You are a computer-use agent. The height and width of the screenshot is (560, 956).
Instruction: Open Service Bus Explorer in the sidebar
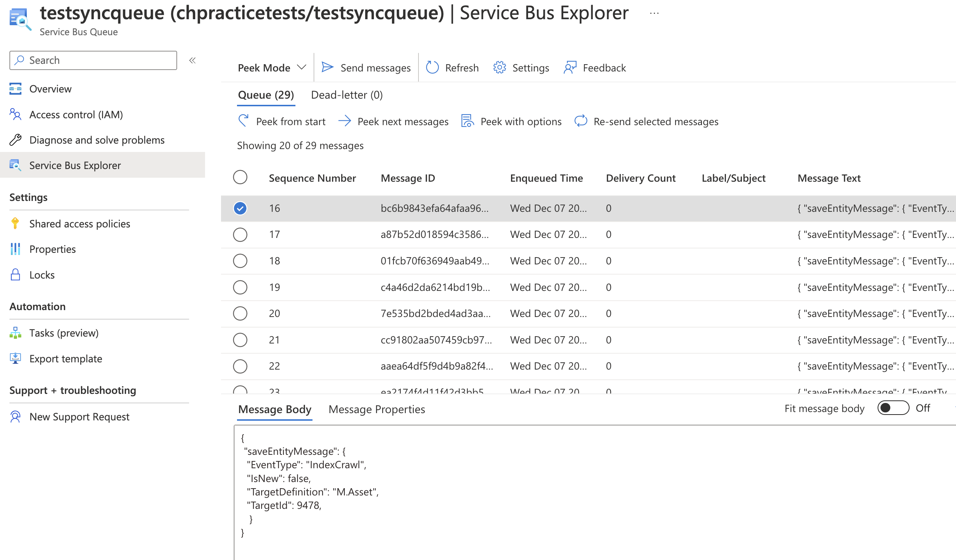[x=75, y=165]
